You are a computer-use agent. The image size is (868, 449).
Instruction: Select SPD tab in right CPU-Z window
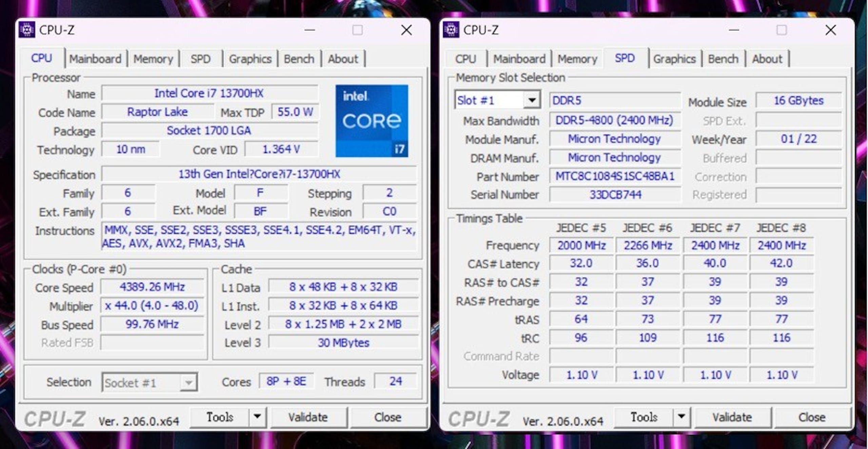coord(625,58)
